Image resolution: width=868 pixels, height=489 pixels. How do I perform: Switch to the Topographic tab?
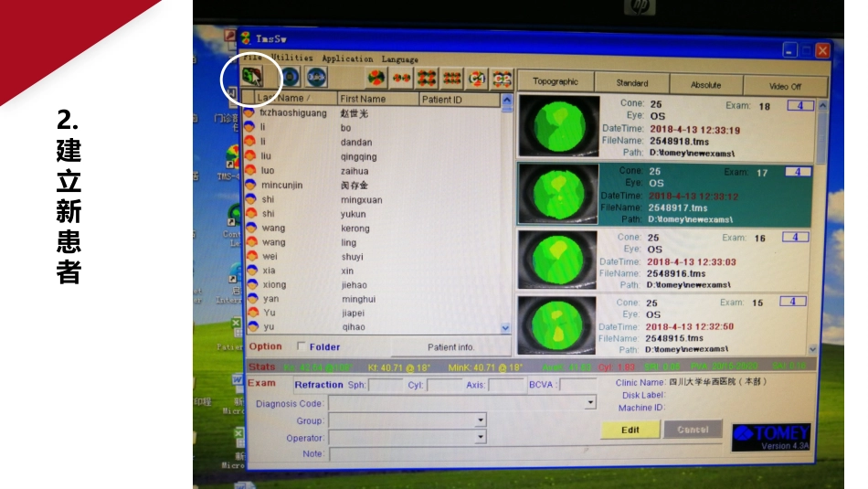tap(556, 82)
